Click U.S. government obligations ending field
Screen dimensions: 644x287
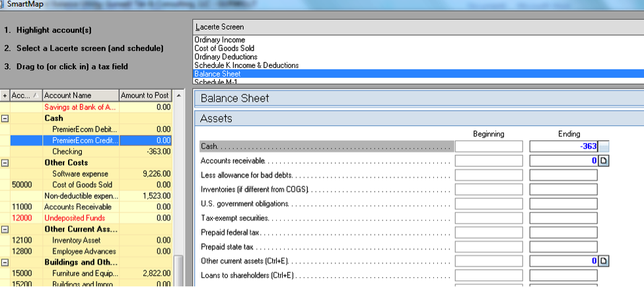pyautogui.click(x=563, y=204)
